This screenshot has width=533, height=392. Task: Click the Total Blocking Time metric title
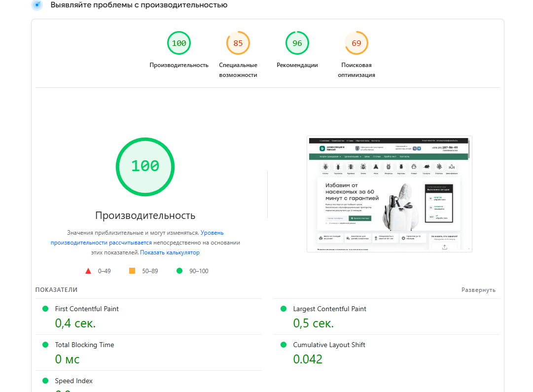tap(84, 345)
